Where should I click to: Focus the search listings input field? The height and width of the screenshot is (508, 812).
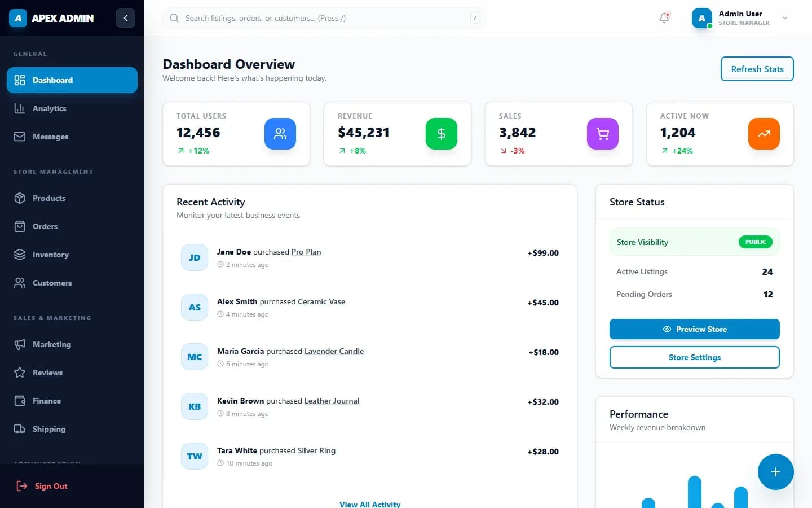324,18
